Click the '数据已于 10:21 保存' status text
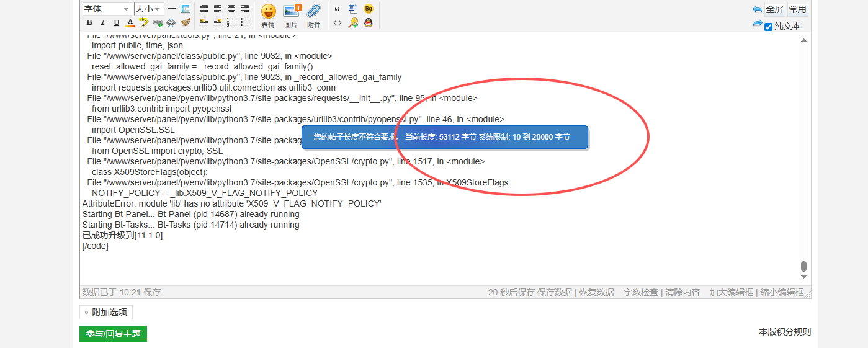868x348 pixels. click(122, 292)
